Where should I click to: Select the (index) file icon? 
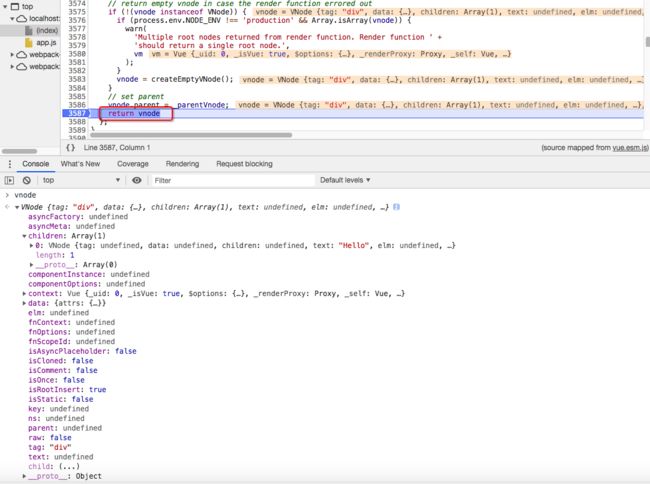(x=29, y=30)
